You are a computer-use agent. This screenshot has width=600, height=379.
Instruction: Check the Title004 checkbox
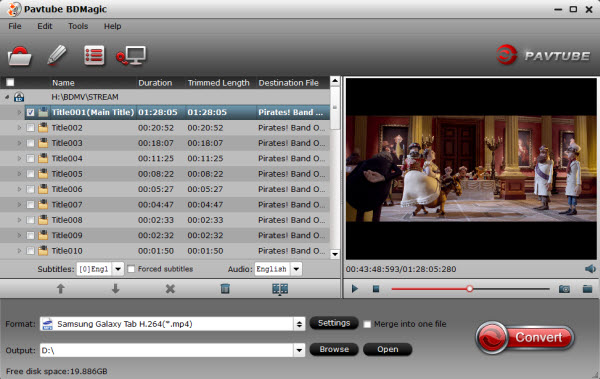pyautogui.click(x=31, y=158)
